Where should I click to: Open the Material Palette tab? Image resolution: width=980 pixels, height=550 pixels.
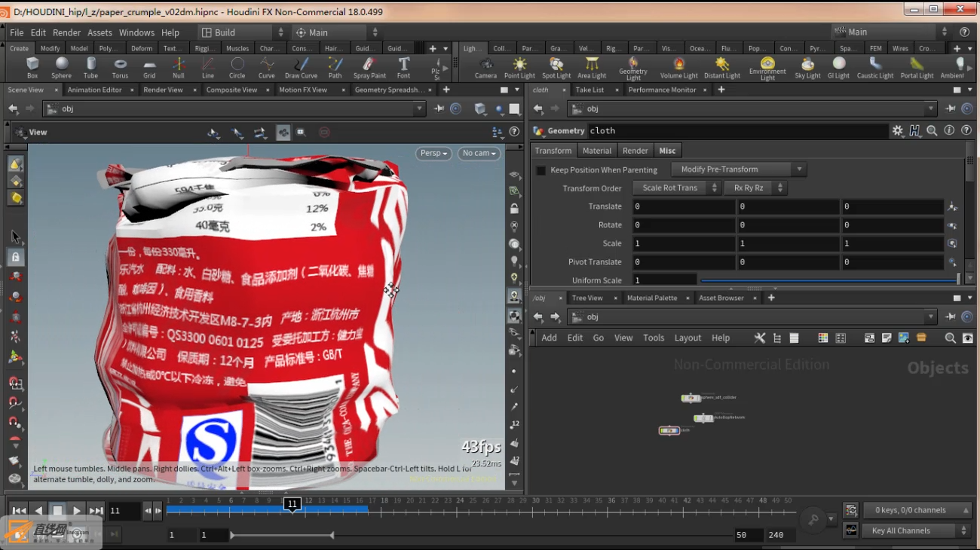click(x=652, y=298)
